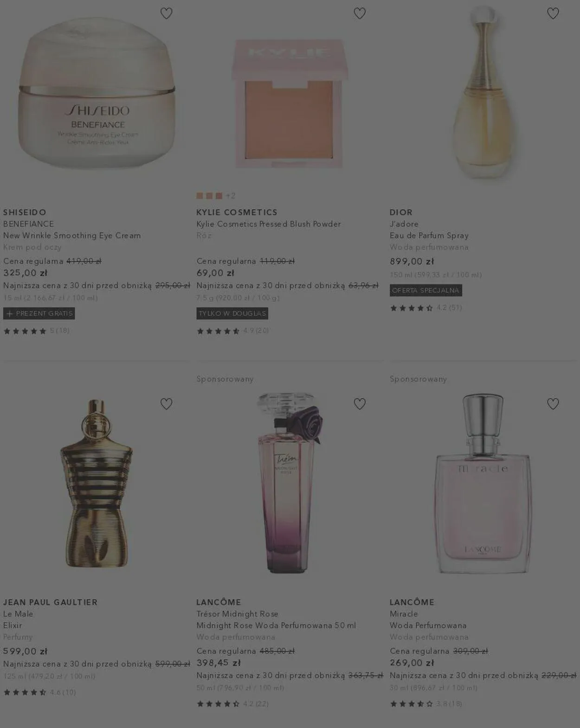The width and height of the screenshot is (580, 728).
Task: Favorite the Kylie Cosmetics blush with heart
Action: tap(360, 13)
